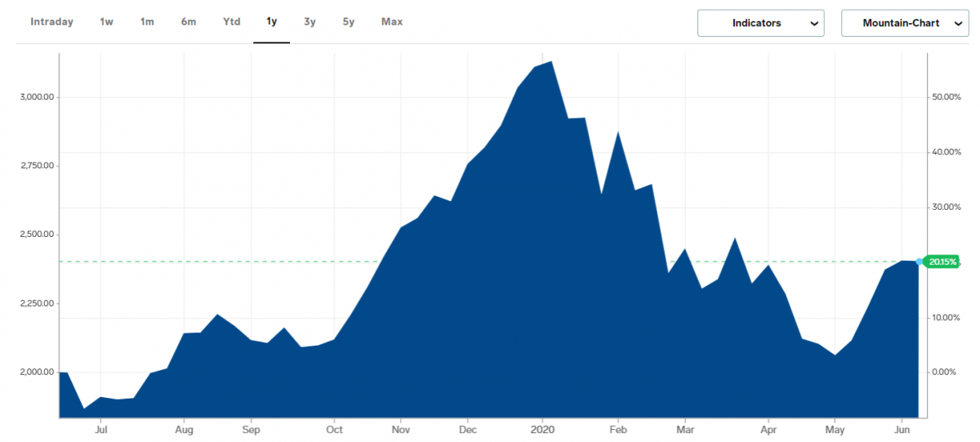980x442 pixels.
Task: Click the Oct label on the x-axis
Action: click(x=334, y=428)
